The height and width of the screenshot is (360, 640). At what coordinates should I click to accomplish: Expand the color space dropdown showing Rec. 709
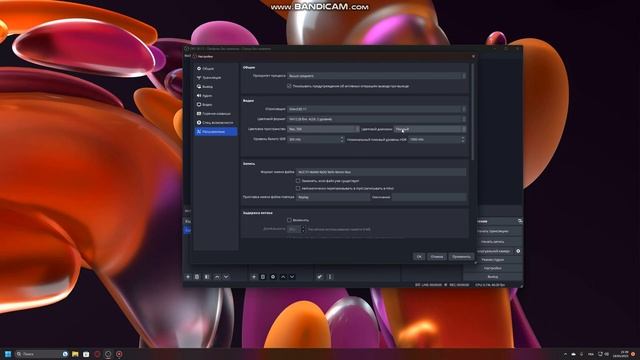point(323,129)
